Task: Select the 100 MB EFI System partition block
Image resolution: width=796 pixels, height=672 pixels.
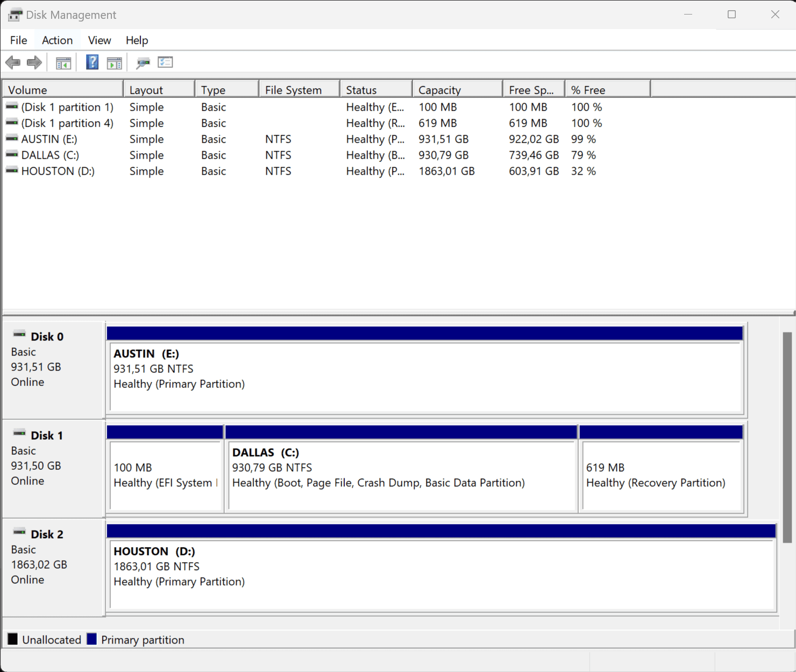Action: (x=165, y=469)
